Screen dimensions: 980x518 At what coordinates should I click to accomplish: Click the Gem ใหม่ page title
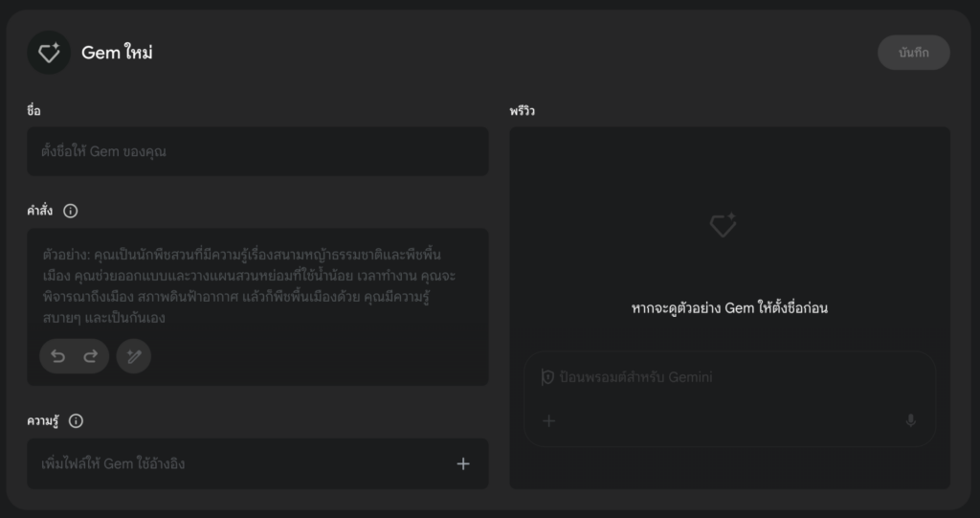click(x=117, y=53)
